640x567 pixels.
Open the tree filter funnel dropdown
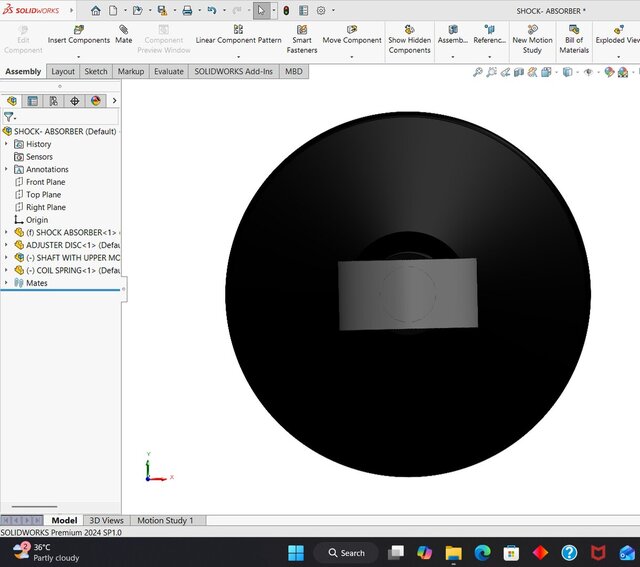click(10, 117)
